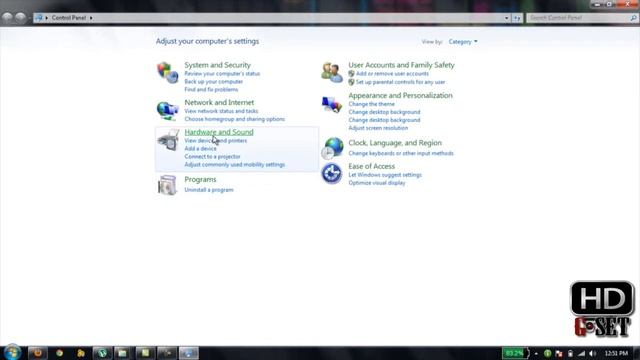
Task: Click the Forward navigation arrow
Action: pos(20,18)
